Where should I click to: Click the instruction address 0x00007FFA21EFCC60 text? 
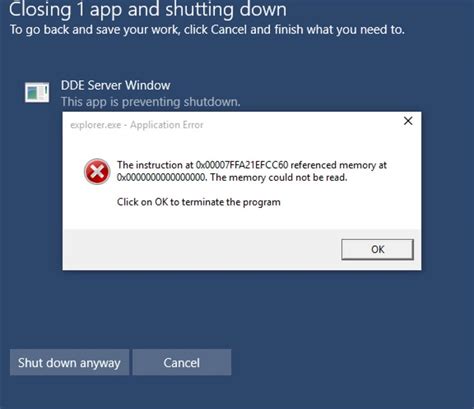click(x=242, y=165)
